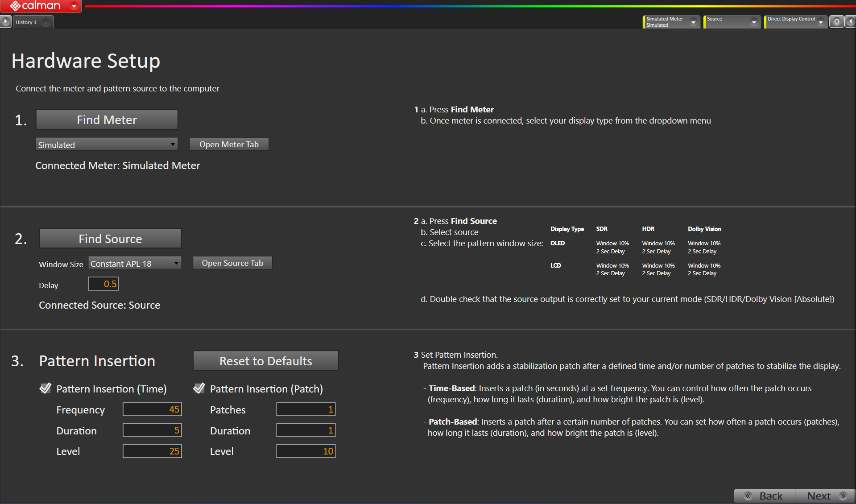Click the play arrow beside History tab
Screen dimensions: 856x504
(5, 21)
